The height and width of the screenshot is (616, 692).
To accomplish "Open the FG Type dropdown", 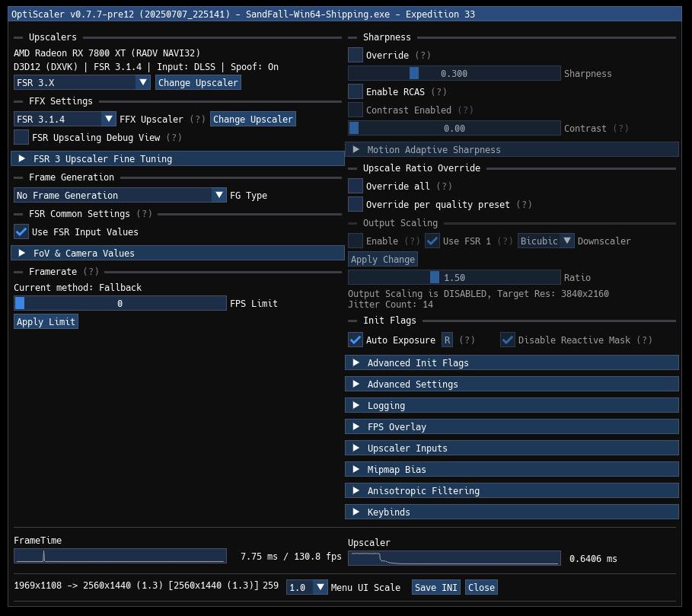I will point(218,195).
